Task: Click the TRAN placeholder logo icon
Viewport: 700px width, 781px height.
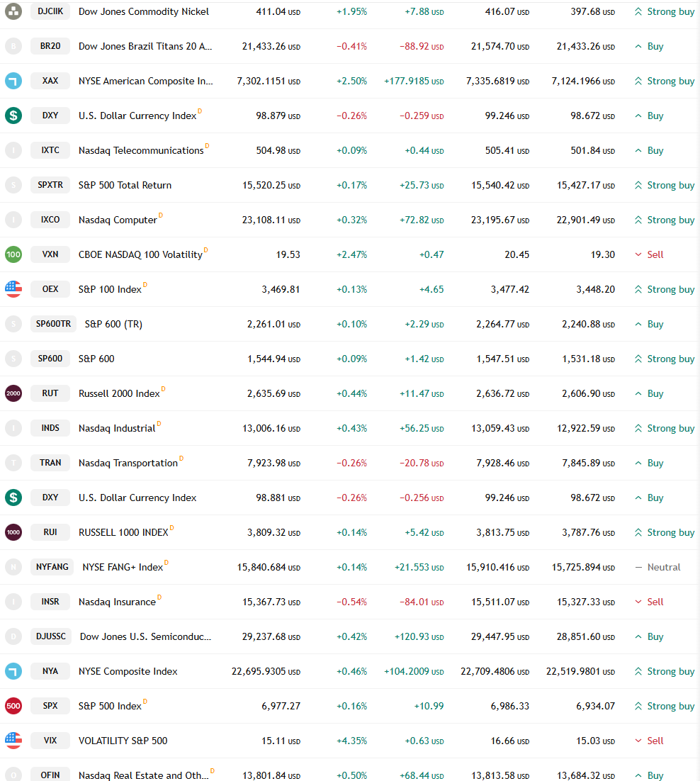Action: [13, 463]
